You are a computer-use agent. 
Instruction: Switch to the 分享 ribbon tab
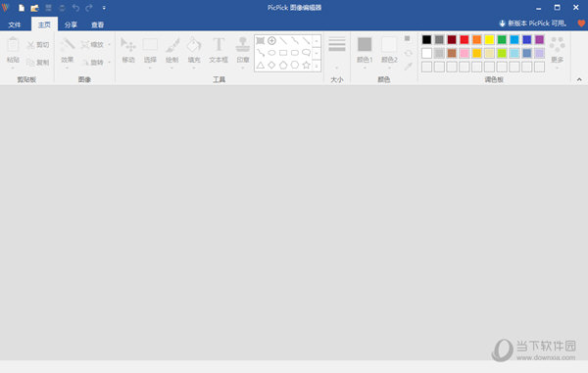(x=71, y=24)
